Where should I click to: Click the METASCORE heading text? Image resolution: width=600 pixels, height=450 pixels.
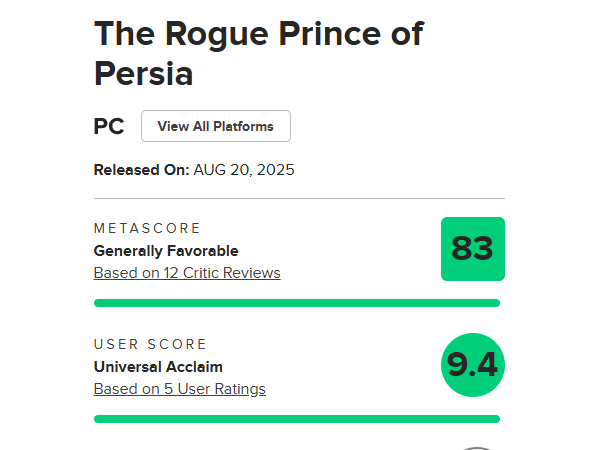tap(147, 228)
